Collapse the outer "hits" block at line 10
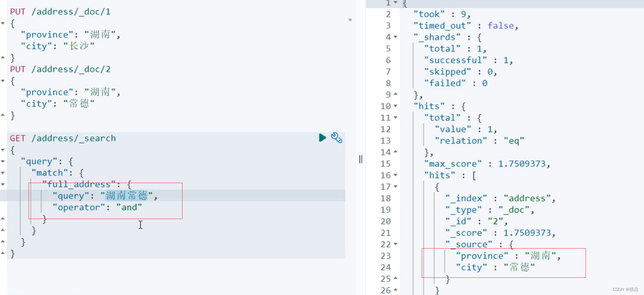The width and height of the screenshot is (644, 295). [395, 106]
